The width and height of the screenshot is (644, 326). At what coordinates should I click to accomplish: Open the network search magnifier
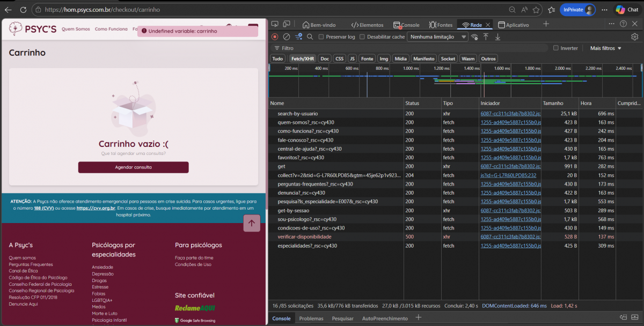click(x=310, y=36)
